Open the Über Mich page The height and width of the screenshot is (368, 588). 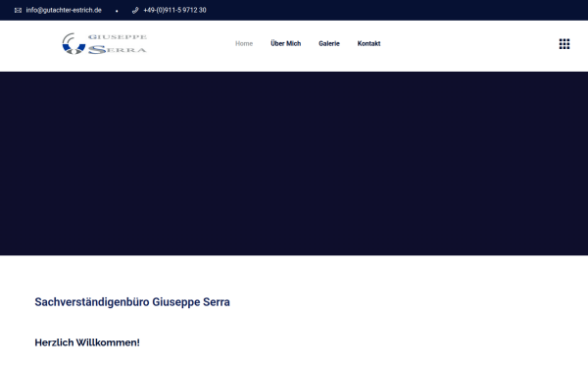point(286,43)
